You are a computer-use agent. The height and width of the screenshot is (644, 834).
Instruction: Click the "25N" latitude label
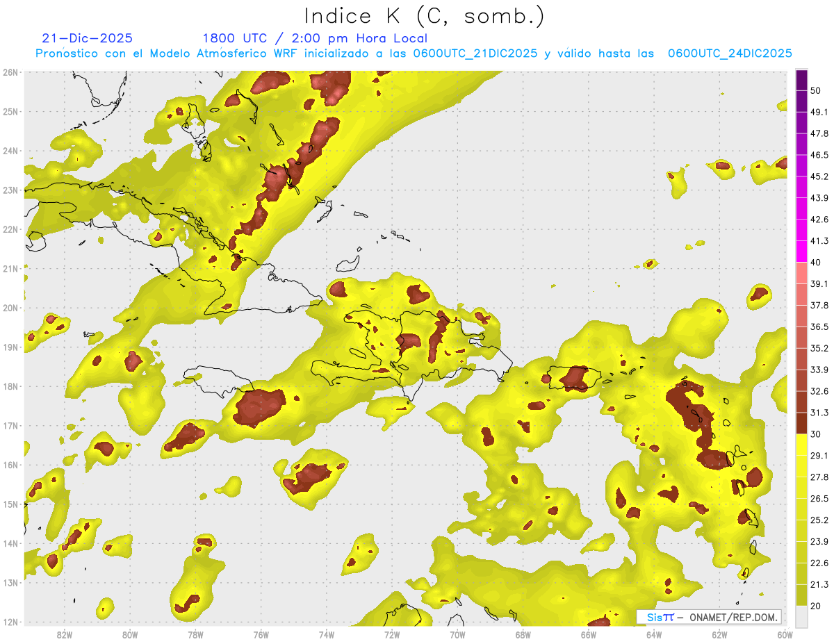[x=10, y=111]
